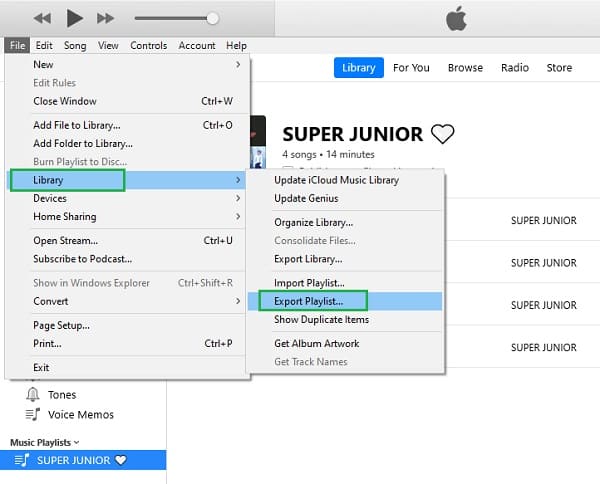600x484 pixels.
Task: Select Add File to Library…
Action: point(128,125)
